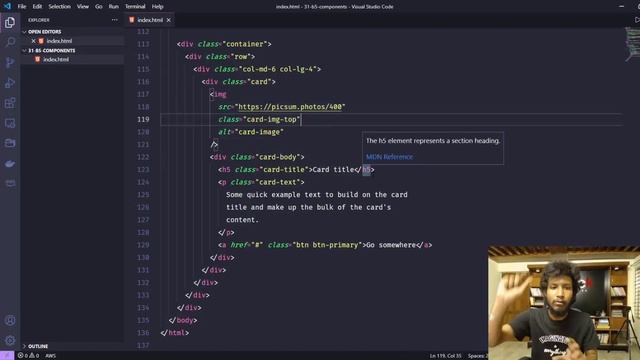The image size is (640, 360).
Task: Select index.html under Open Editors
Action: point(59,41)
